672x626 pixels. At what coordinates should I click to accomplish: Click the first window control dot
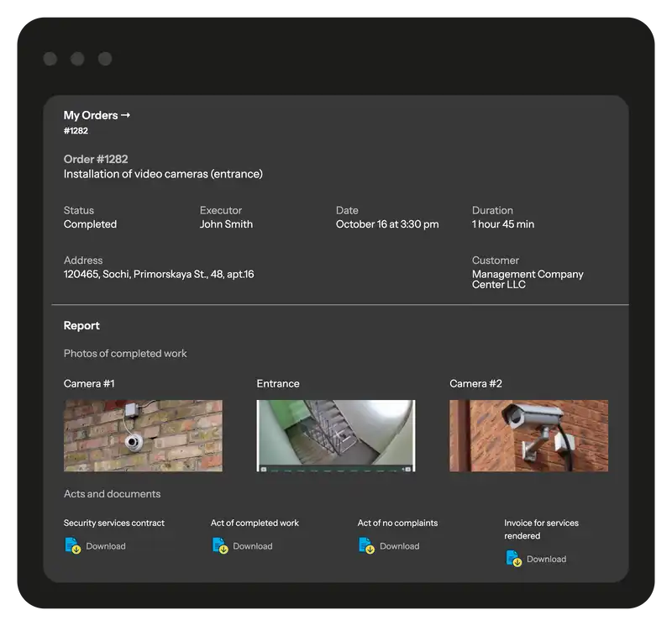[50, 59]
